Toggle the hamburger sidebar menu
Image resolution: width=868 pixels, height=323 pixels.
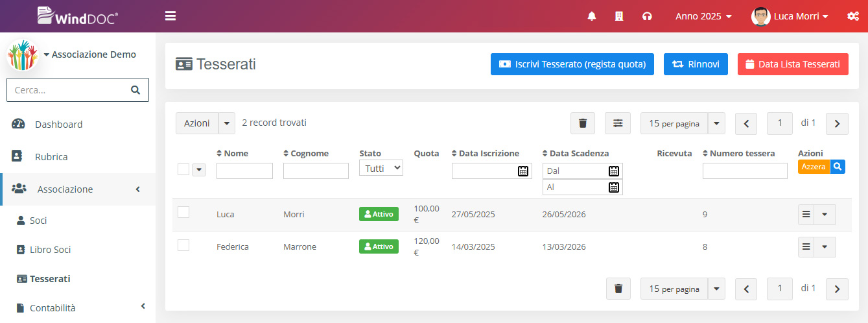click(x=170, y=16)
